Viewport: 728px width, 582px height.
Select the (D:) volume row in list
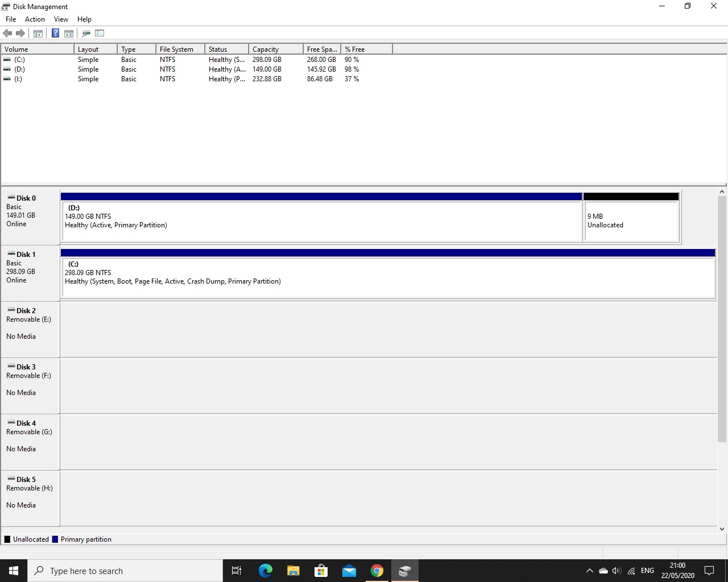tap(197, 69)
